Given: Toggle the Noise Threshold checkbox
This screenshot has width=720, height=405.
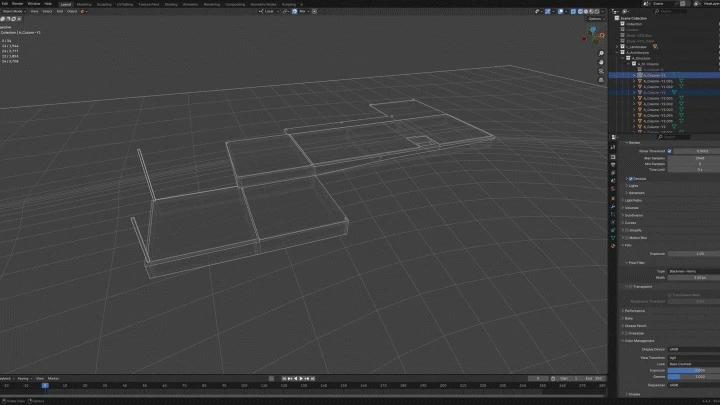Looking at the screenshot, I should (x=669, y=151).
